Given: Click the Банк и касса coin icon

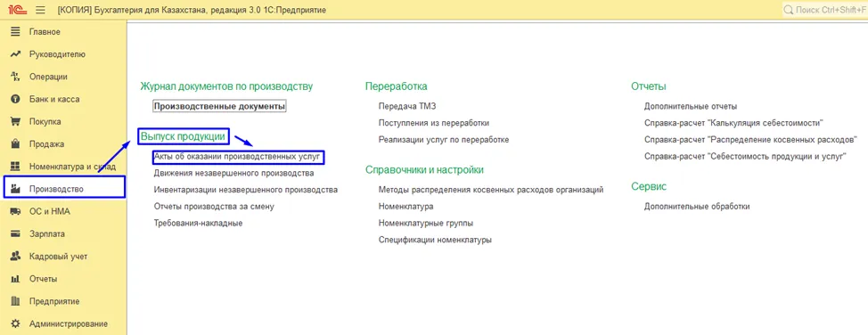Looking at the screenshot, I should pos(15,99).
